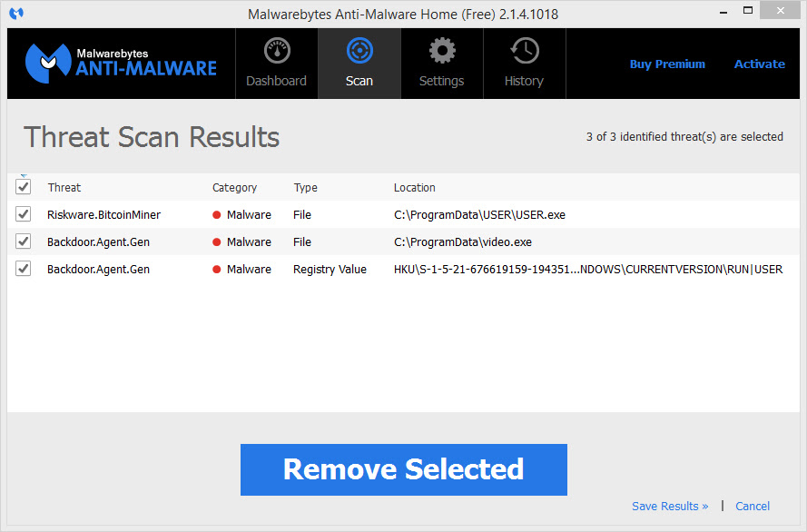Click the HKU registry RUN|USER location

click(x=588, y=270)
